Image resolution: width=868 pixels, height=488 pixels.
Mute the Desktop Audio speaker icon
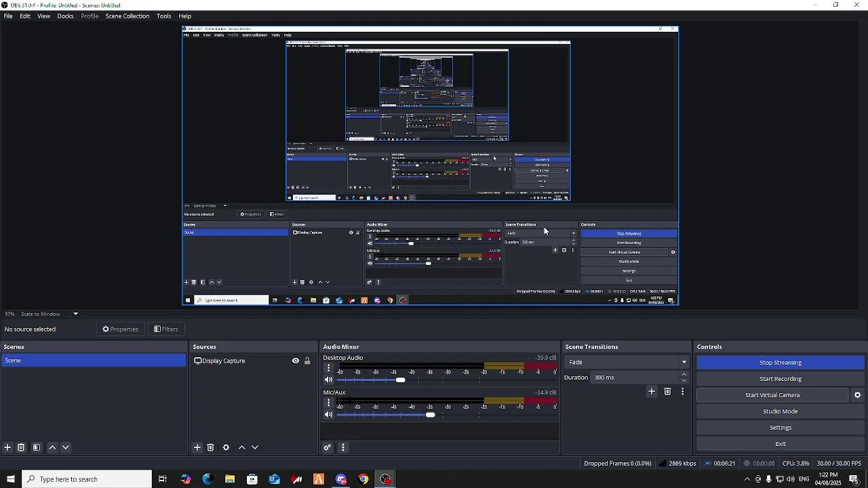[329, 380]
